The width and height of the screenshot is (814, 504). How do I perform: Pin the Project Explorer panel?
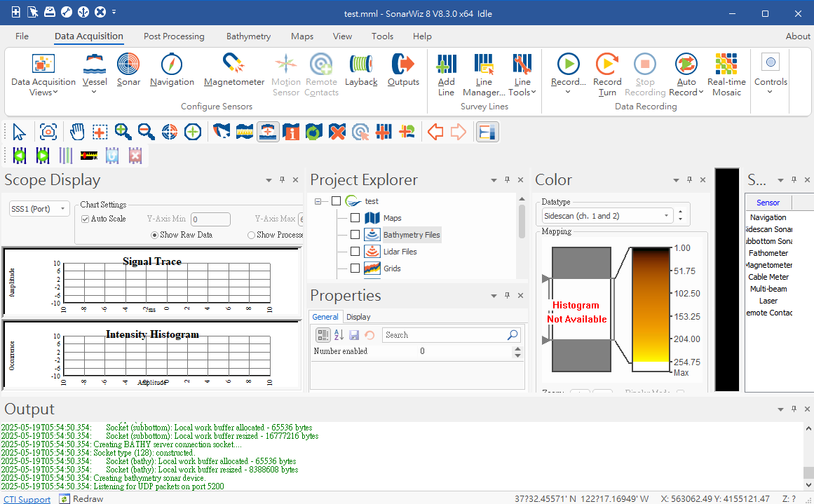click(507, 179)
